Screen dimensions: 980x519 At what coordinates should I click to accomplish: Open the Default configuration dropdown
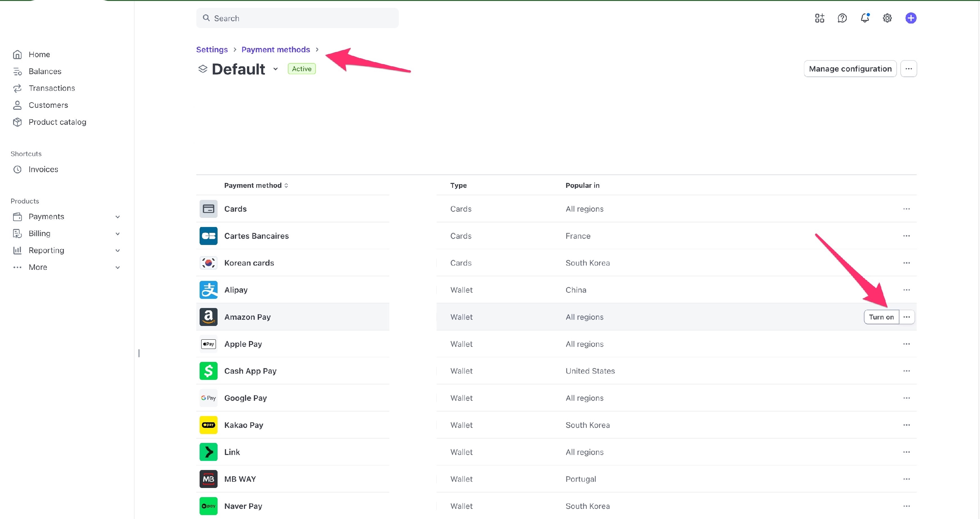(x=275, y=69)
